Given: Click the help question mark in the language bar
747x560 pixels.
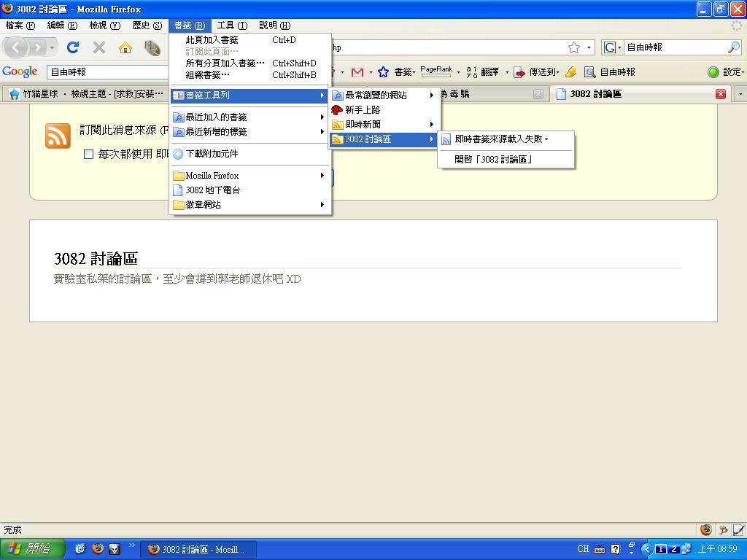Looking at the screenshot, I should [615, 549].
